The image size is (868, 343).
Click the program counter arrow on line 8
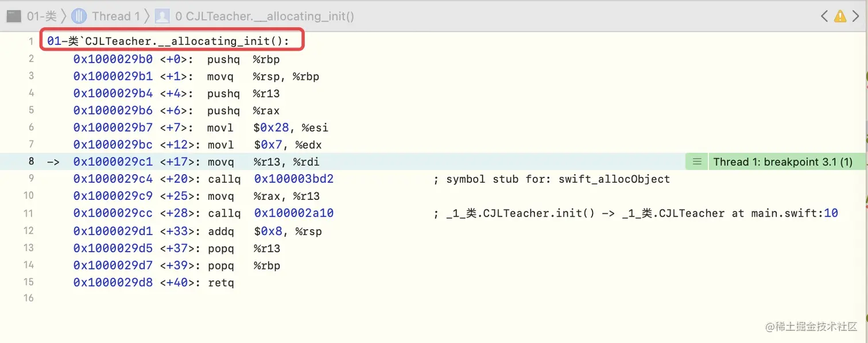coord(53,162)
